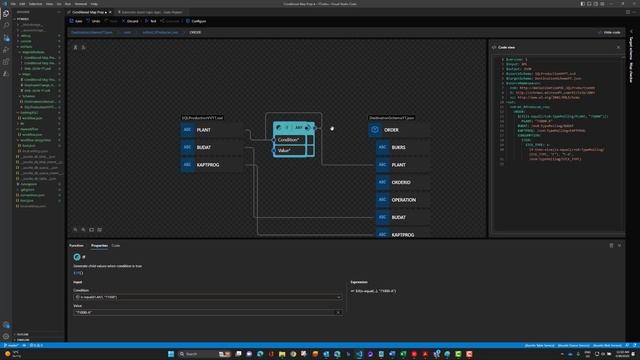Click Test in Data Mapper toolbar
The height and width of the screenshot is (360, 640).
[x=151, y=21]
